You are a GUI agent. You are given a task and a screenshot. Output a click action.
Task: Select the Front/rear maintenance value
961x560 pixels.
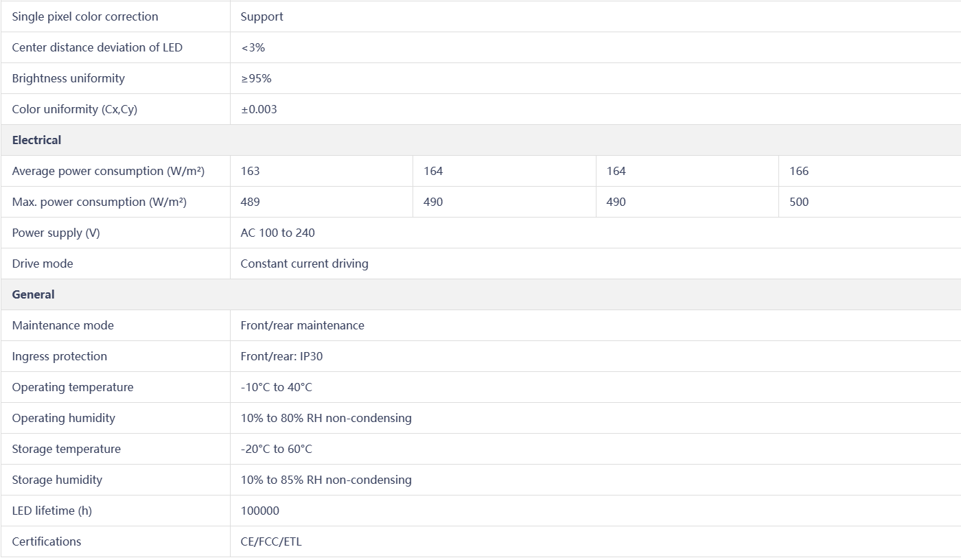pyautogui.click(x=303, y=325)
